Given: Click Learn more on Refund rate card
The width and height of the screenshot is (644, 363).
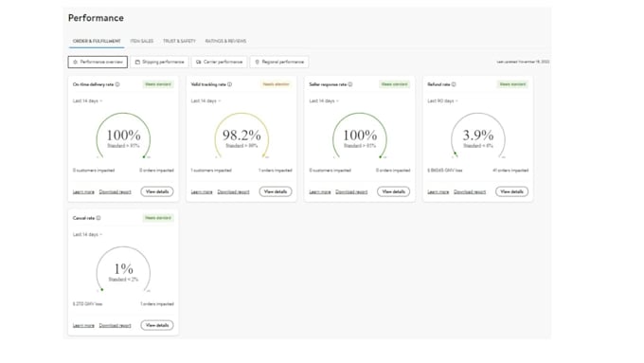Looking at the screenshot, I should pyautogui.click(x=438, y=192).
